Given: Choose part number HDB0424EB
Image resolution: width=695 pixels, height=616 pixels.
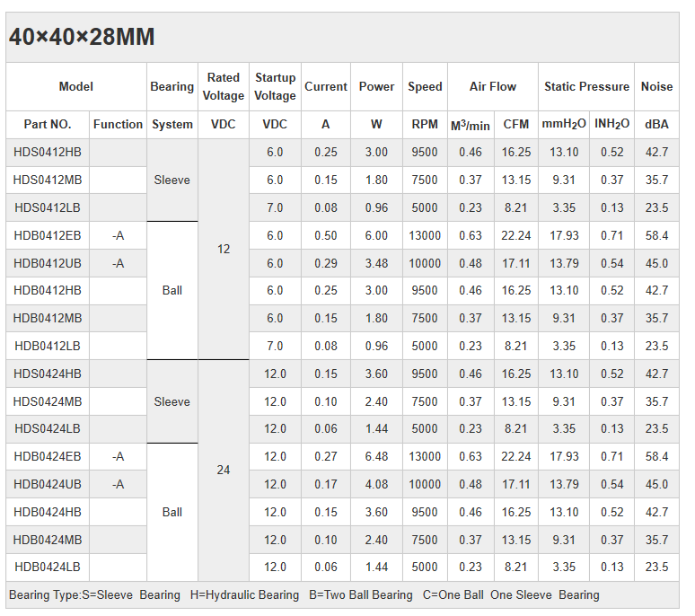Looking at the screenshot, I should 48,457.
